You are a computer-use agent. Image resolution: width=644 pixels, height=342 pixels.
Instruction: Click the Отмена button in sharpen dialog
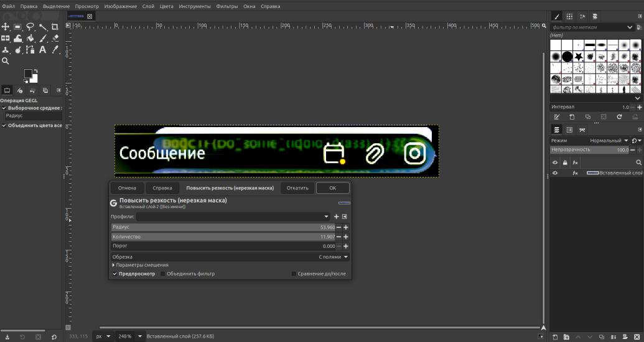click(127, 188)
